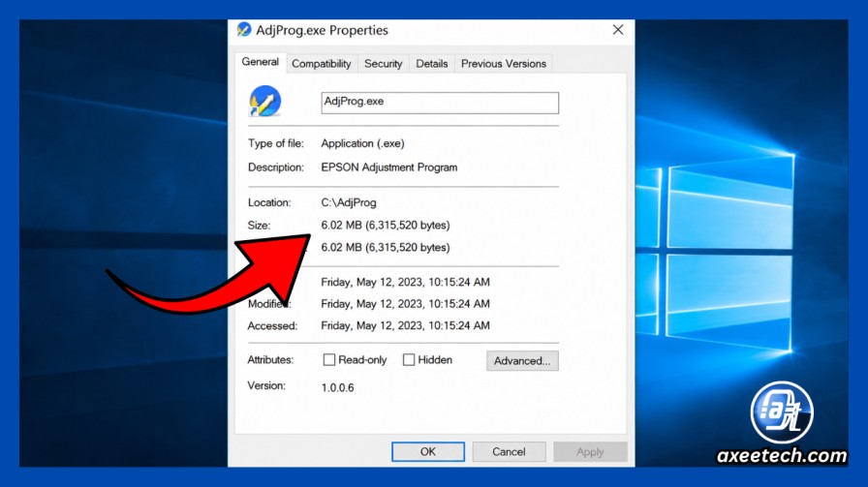
Task: Click the title bar AdjProg icon
Action: pyautogui.click(x=243, y=29)
